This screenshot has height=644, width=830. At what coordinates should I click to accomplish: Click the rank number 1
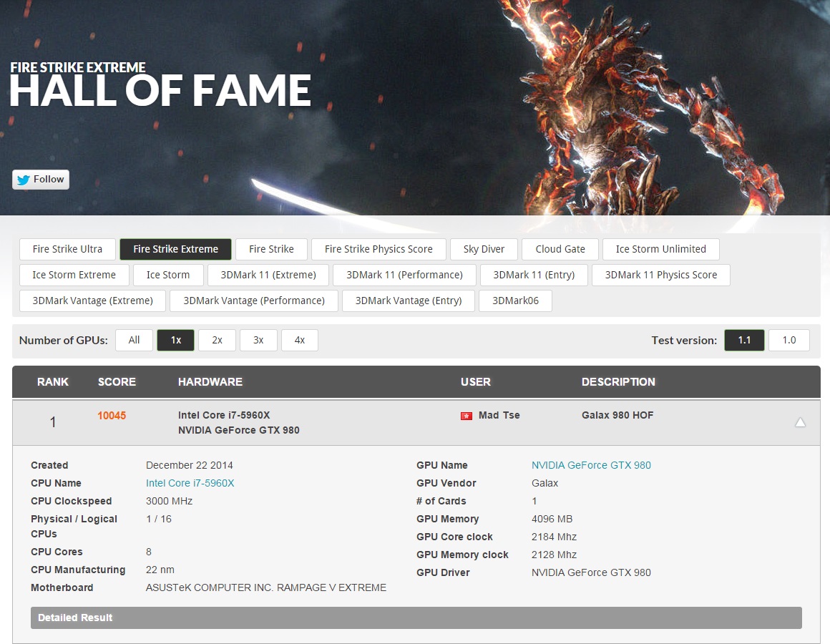53,422
